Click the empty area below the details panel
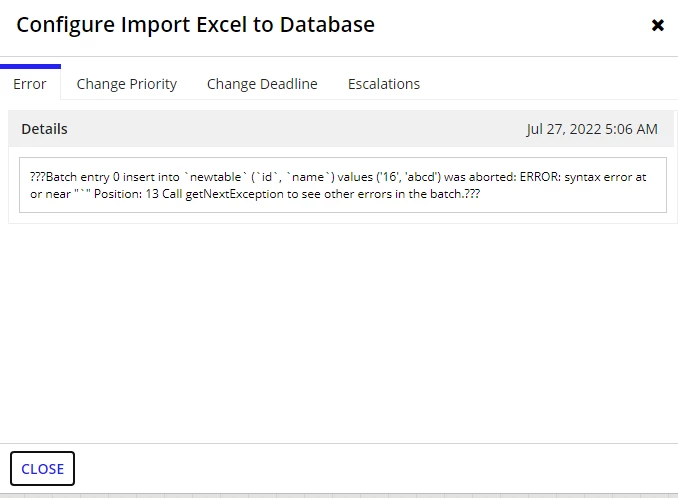 tap(339, 333)
